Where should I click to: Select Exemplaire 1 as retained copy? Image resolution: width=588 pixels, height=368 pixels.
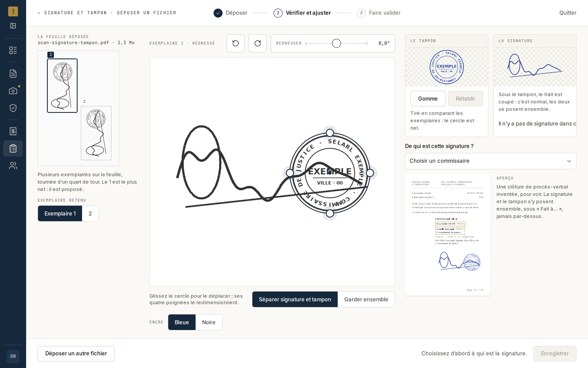pyautogui.click(x=60, y=213)
